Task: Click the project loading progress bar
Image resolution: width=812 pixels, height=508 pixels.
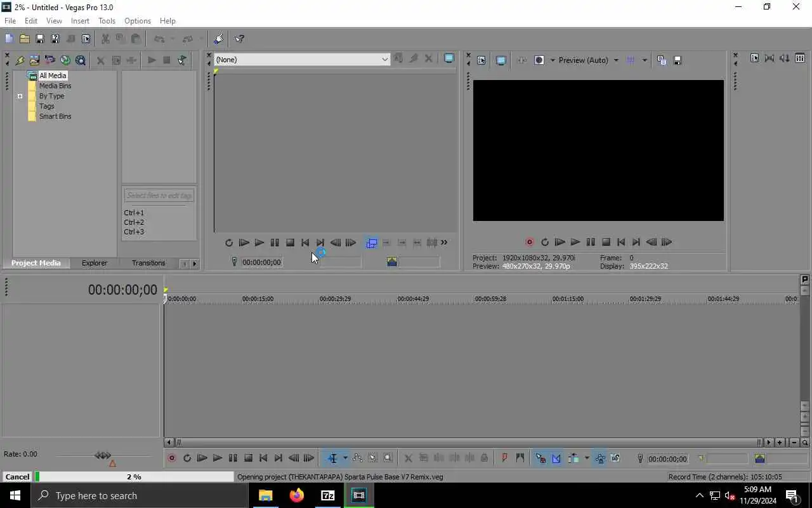Action: pos(134,477)
